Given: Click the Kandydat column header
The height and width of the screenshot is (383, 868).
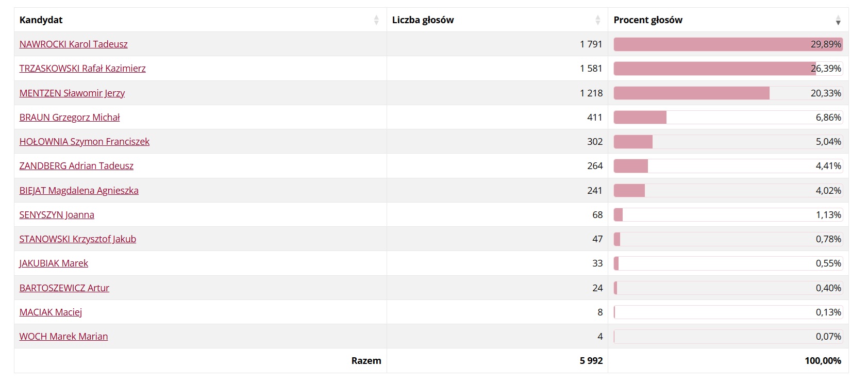Looking at the screenshot, I should click(x=201, y=20).
